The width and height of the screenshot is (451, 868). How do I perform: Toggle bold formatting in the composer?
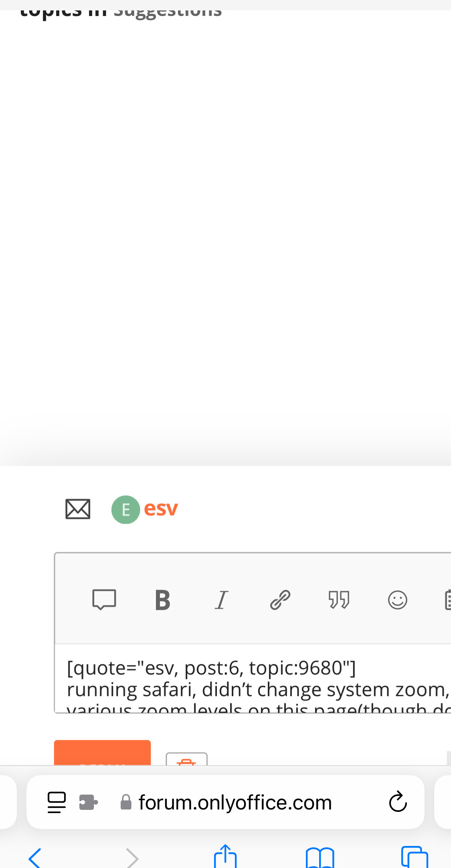(163, 600)
